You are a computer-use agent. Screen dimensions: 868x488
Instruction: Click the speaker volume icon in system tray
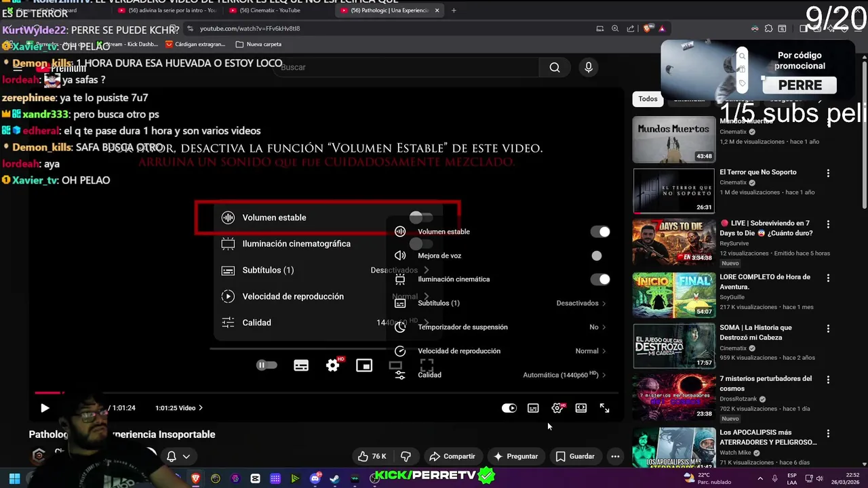pos(819,479)
